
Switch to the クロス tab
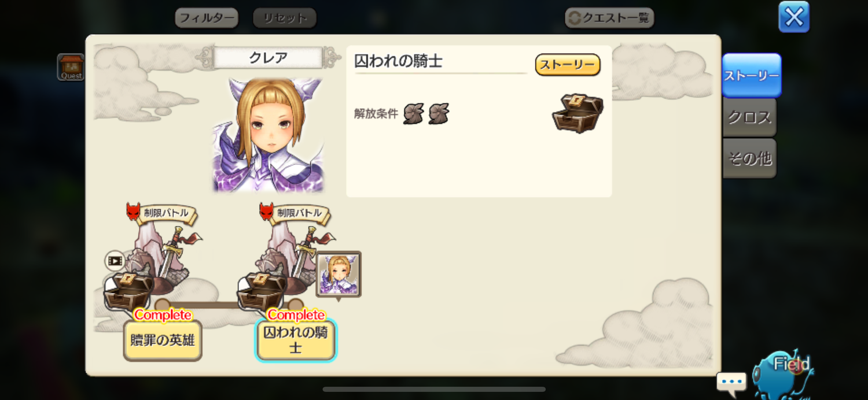pos(749,117)
